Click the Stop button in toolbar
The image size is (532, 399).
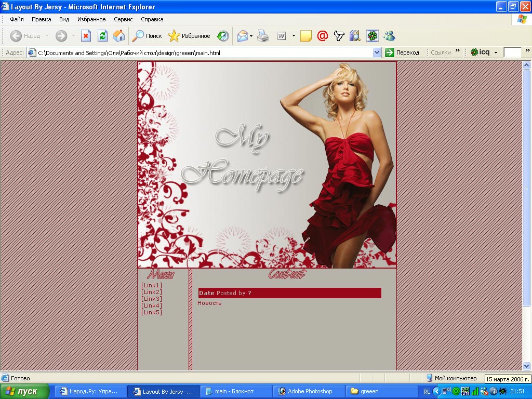coord(86,36)
